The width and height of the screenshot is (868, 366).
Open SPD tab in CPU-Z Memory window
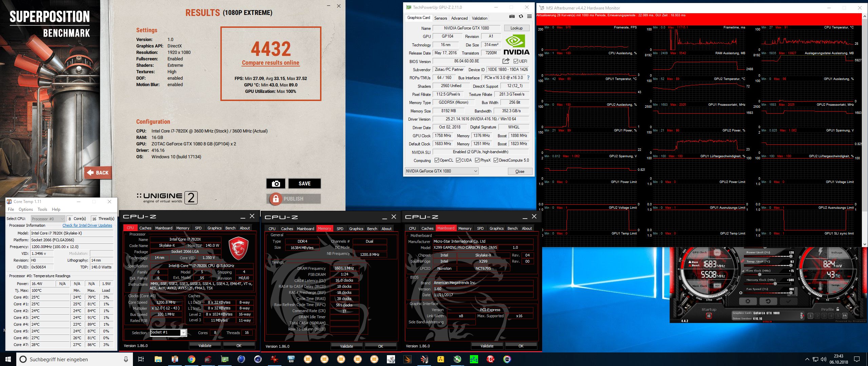(340, 229)
